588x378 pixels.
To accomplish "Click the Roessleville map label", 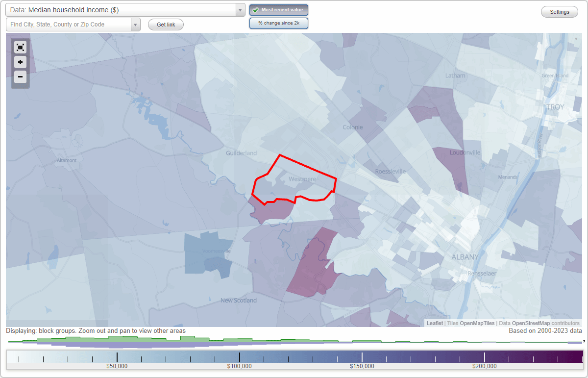I will tap(390, 171).
